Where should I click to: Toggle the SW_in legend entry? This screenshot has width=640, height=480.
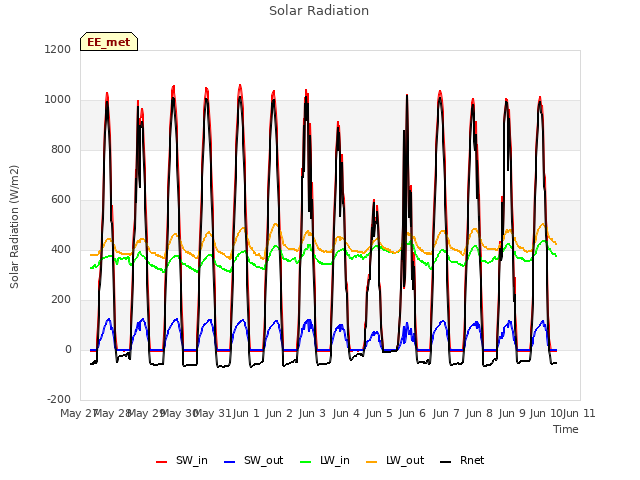(x=182, y=461)
